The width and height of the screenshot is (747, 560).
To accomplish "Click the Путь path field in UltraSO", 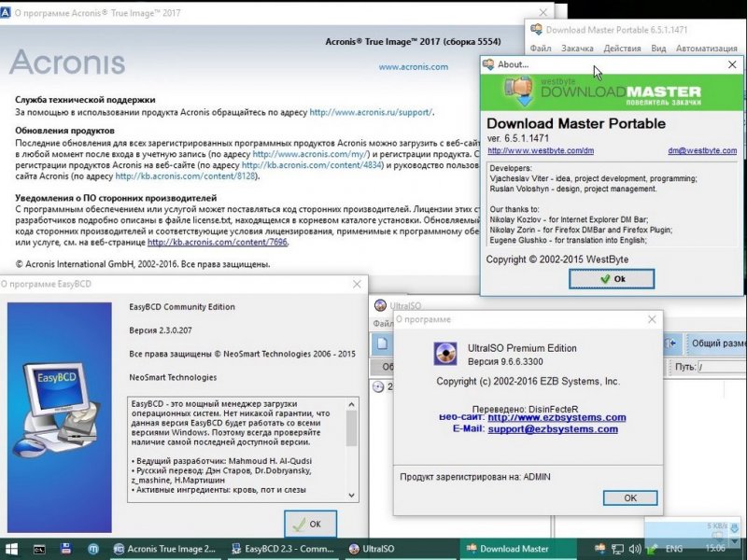I will click(722, 367).
